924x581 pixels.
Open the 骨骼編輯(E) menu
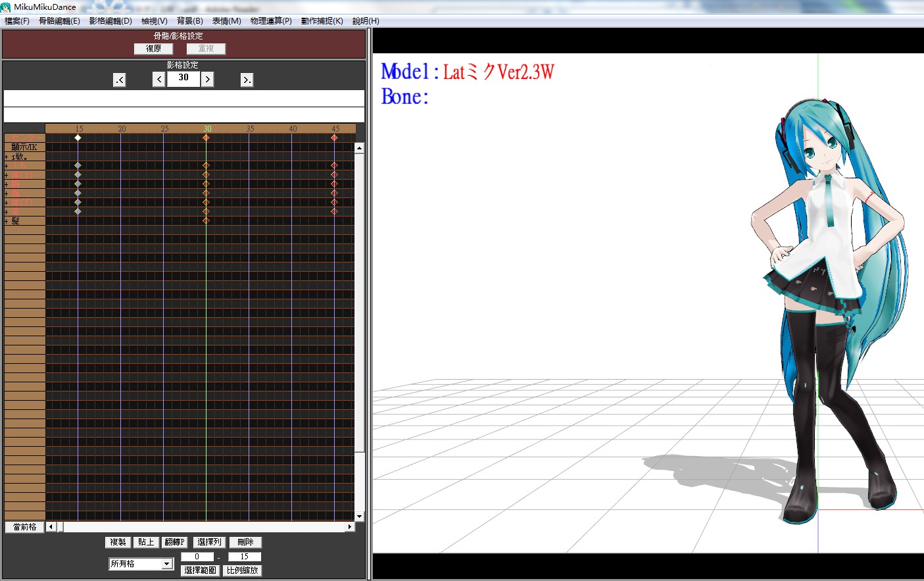[x=59, y=21]
